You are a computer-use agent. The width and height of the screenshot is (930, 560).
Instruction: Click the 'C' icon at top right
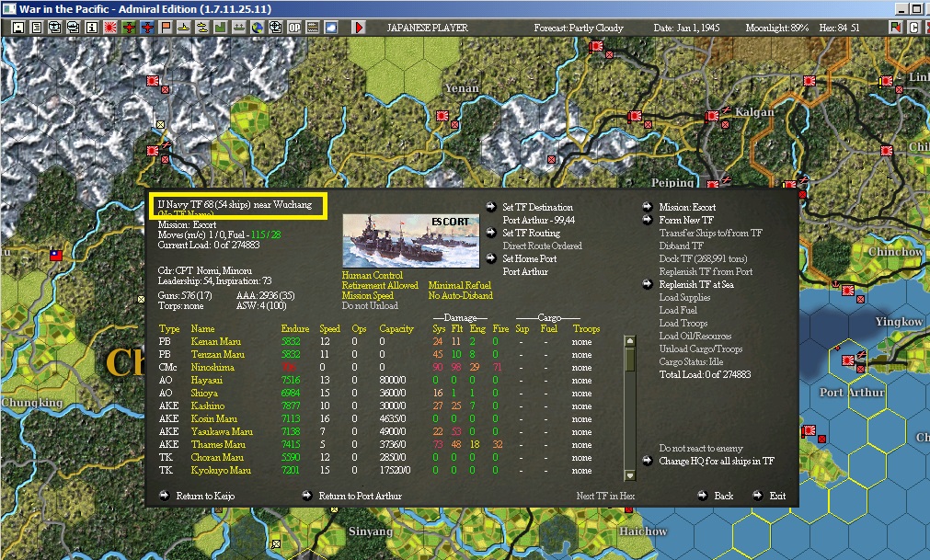tap(914, 28)
